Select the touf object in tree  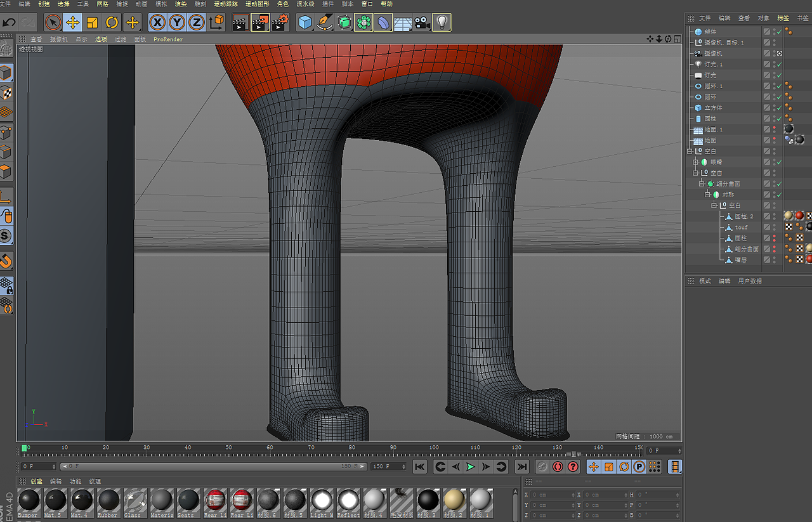741,227
